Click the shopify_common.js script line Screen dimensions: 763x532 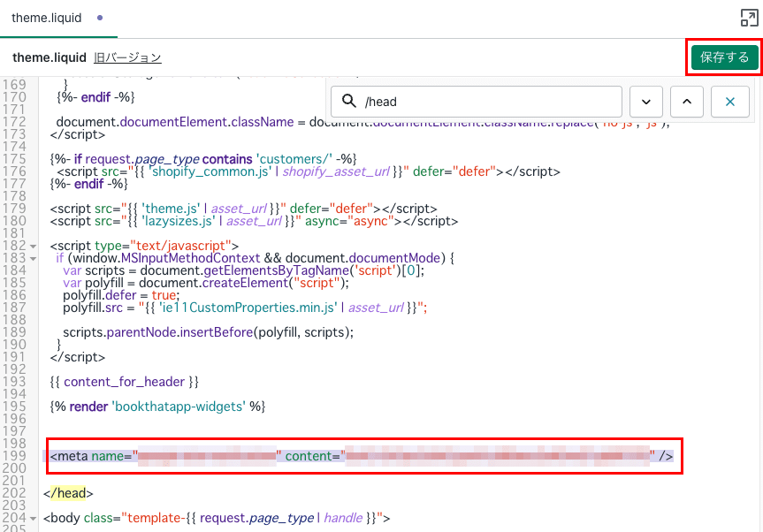[x=309, y=171]
